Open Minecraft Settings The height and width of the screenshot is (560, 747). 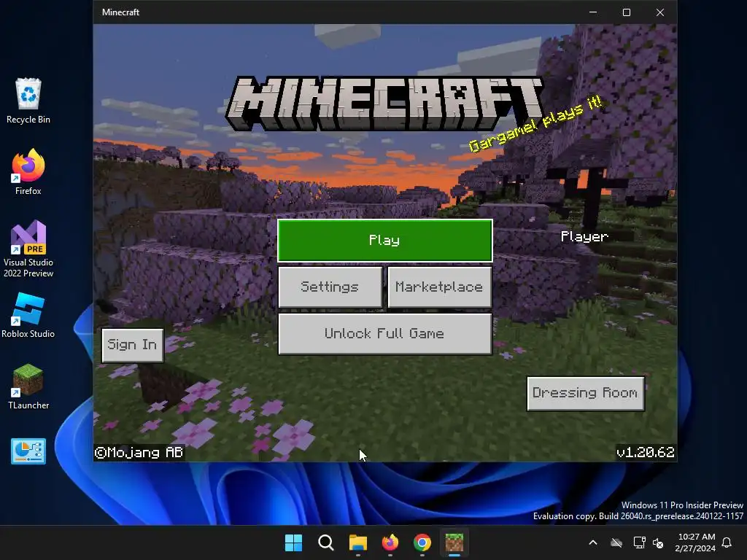point(330,287)
